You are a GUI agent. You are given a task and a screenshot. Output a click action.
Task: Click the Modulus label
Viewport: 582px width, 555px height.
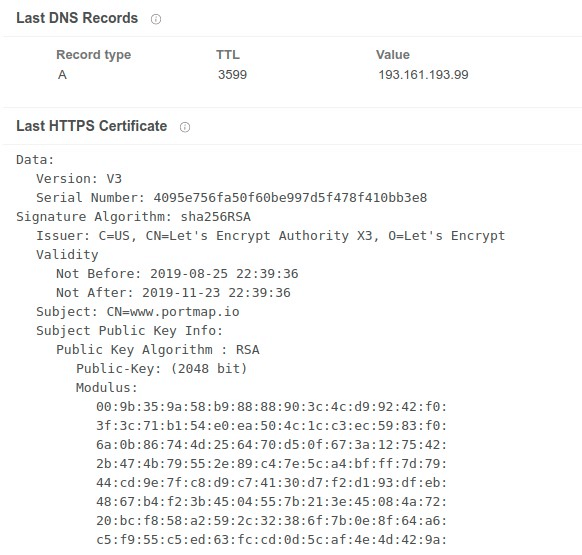tap(107, 388)
